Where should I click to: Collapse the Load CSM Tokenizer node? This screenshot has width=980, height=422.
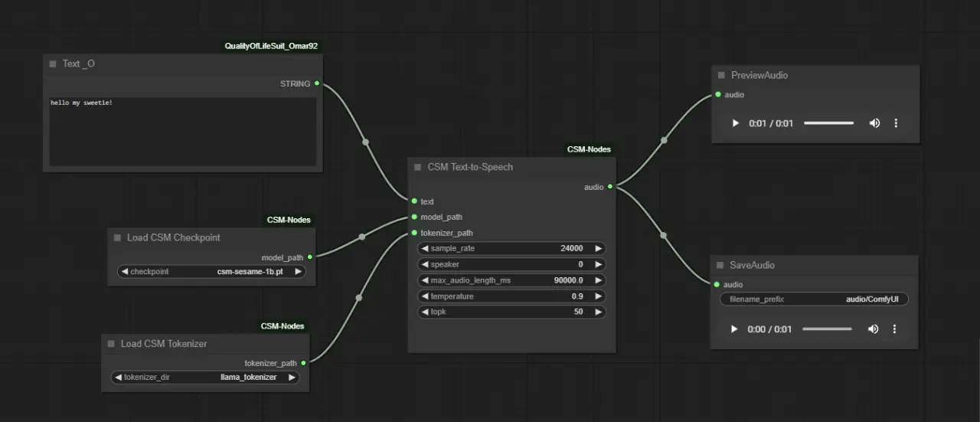click(x=111, y=345)
